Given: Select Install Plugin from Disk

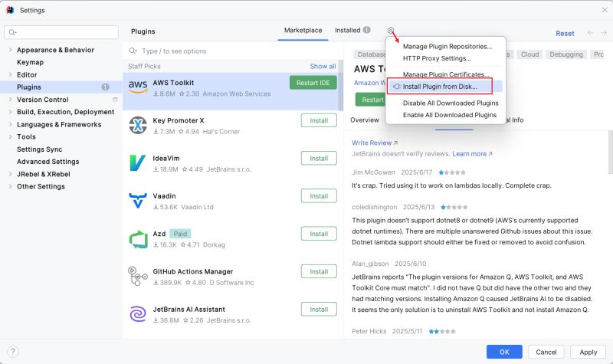Looking at the screenshot, I should pyautogui.click(x=440, y=87).
